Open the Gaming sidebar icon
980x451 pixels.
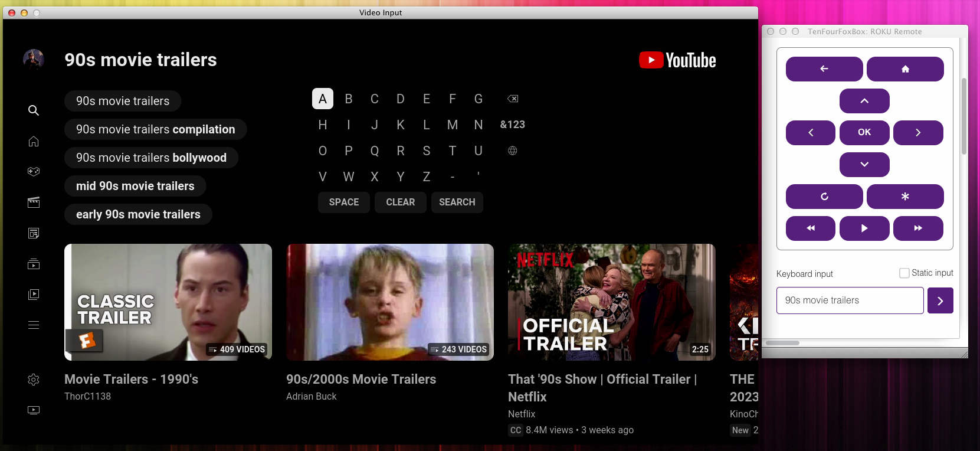[34, 172]
